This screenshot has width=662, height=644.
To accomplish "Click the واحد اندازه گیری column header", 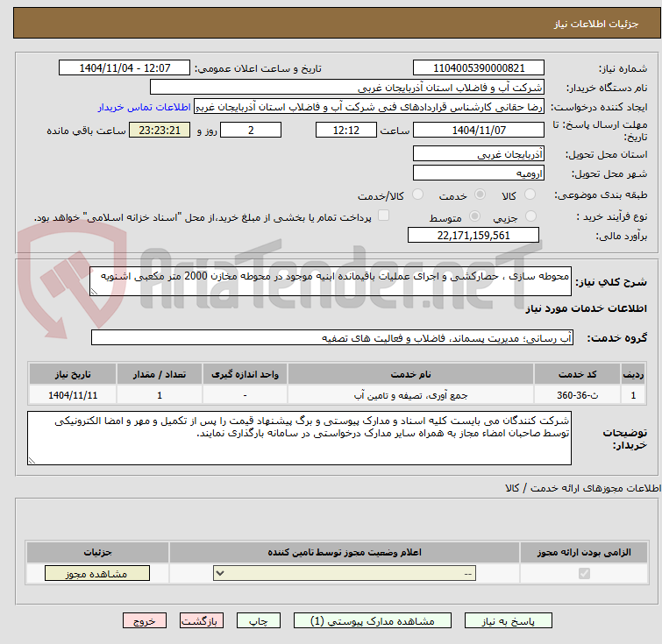I will coord(245,374).
